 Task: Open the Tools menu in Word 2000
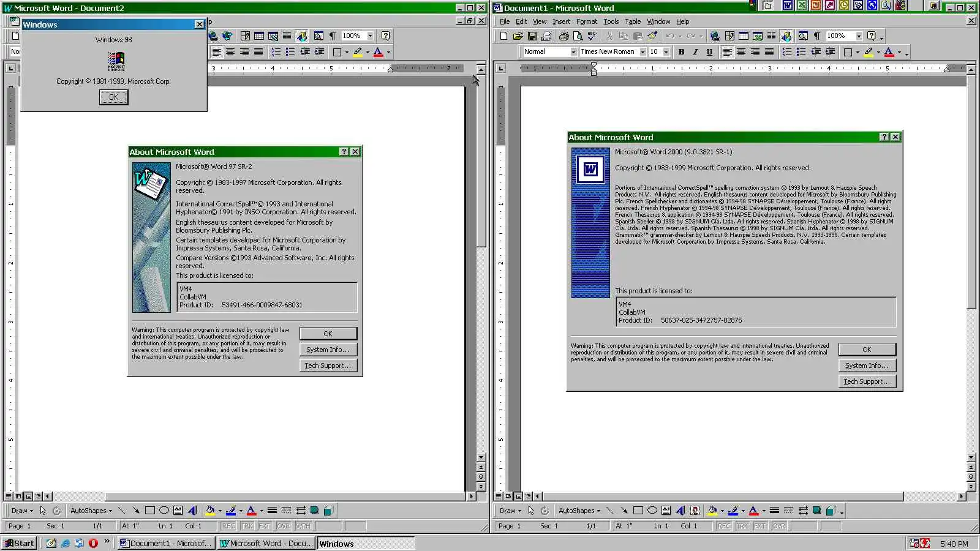click(x=611, y=21)
